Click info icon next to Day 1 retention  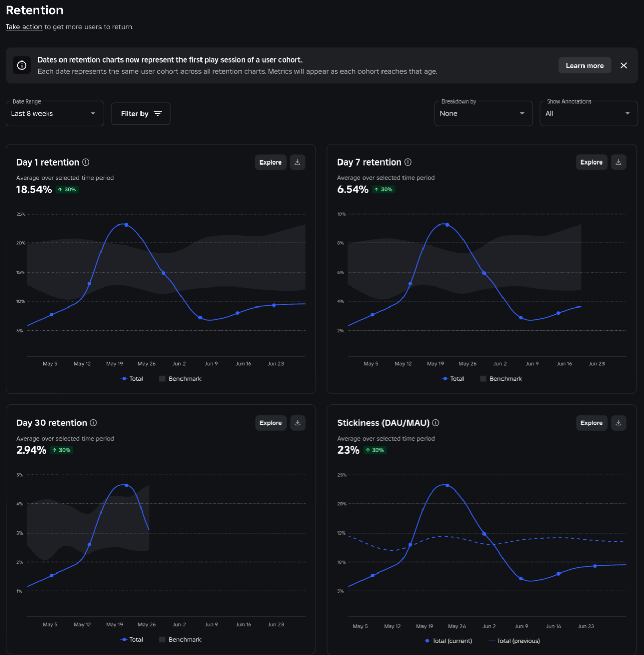click(86, 162)
